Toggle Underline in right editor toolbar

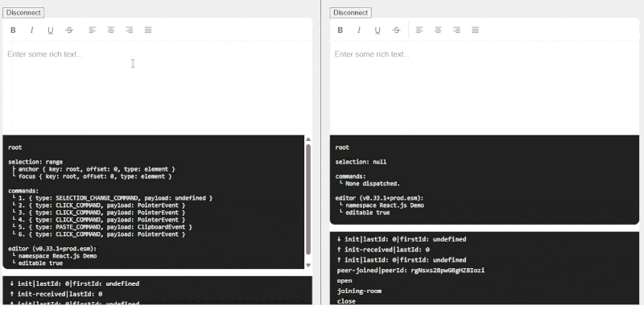(x=378, y=30)
